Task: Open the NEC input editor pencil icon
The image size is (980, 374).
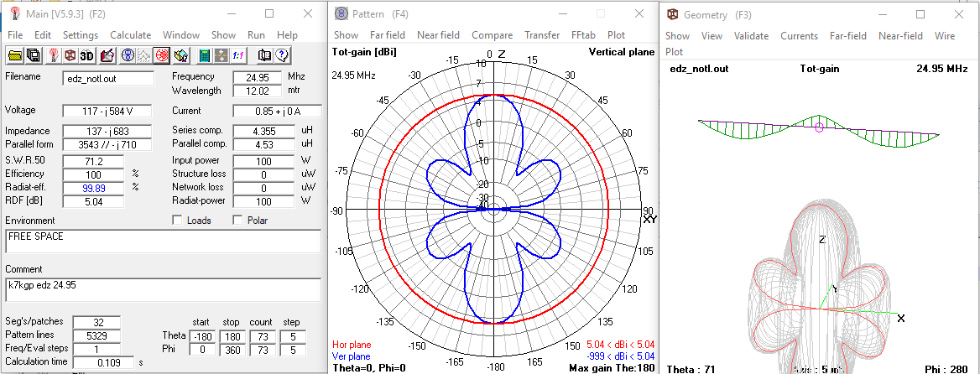Action: tap(107, 55)
